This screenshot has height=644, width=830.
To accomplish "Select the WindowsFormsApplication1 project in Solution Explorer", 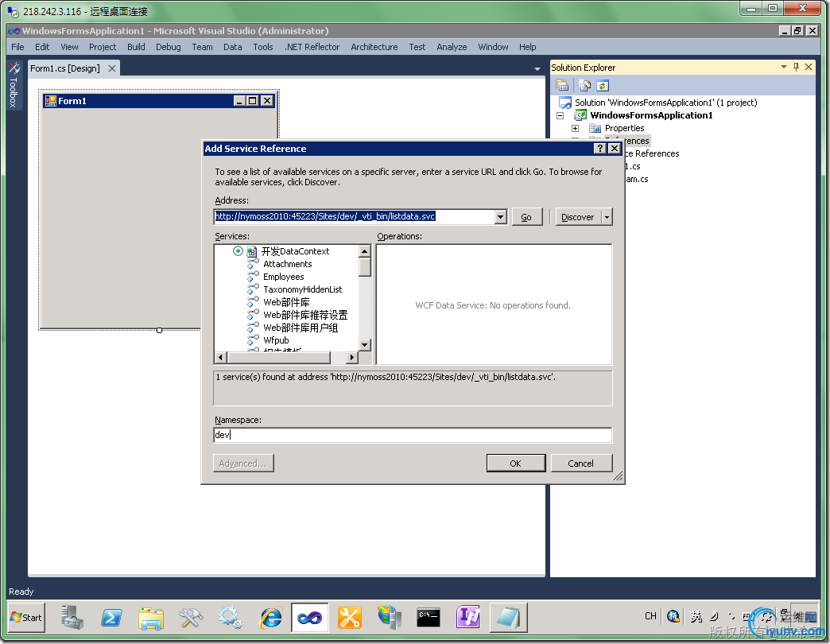I will coord(651,115).
